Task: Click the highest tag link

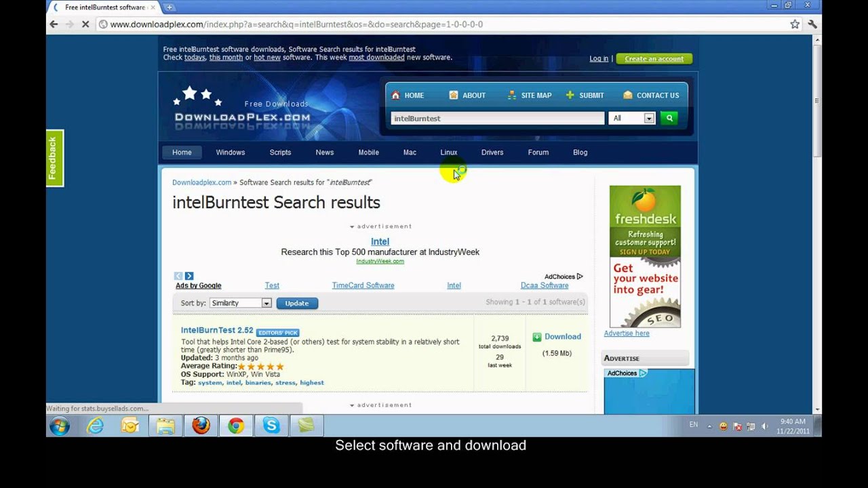Action: pyautogui.click(x=312, y=383)
